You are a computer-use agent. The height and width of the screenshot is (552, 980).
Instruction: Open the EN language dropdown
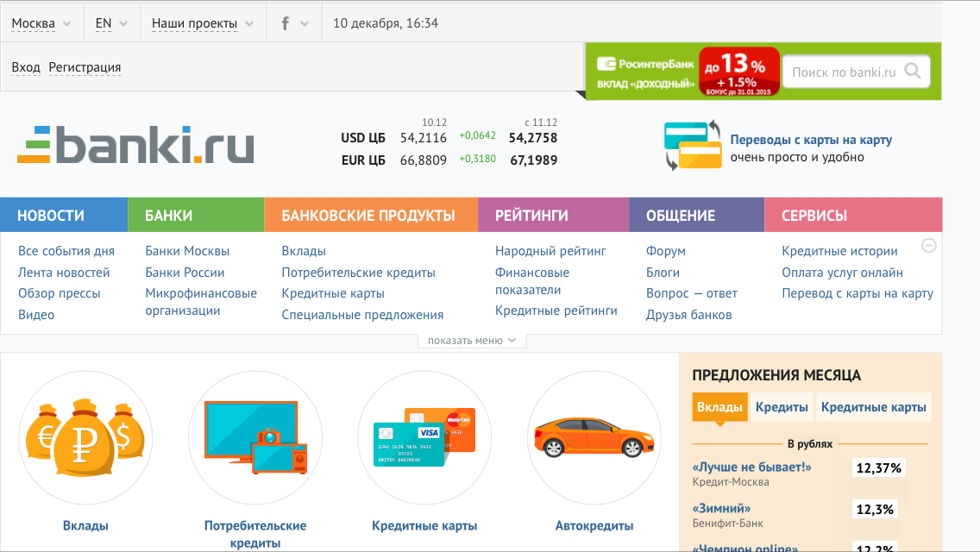click(x=111, y=24)
